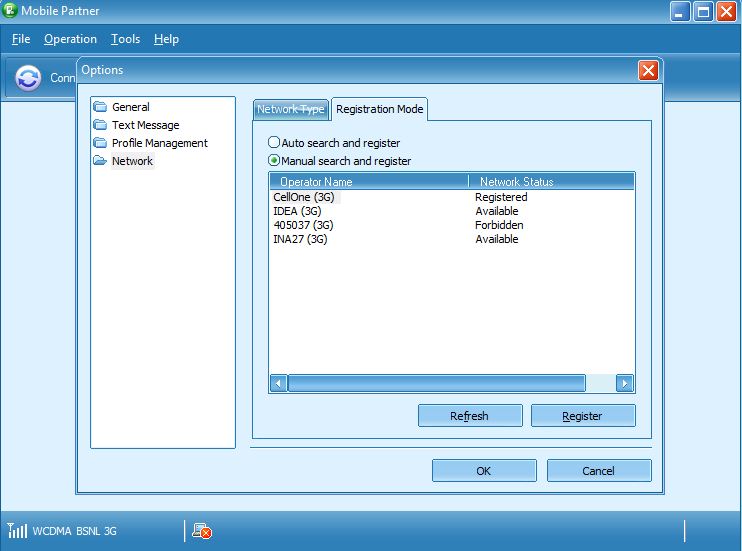Open the File menu
Viewport: 742px width, 551px height.
[x=21, y=39]
